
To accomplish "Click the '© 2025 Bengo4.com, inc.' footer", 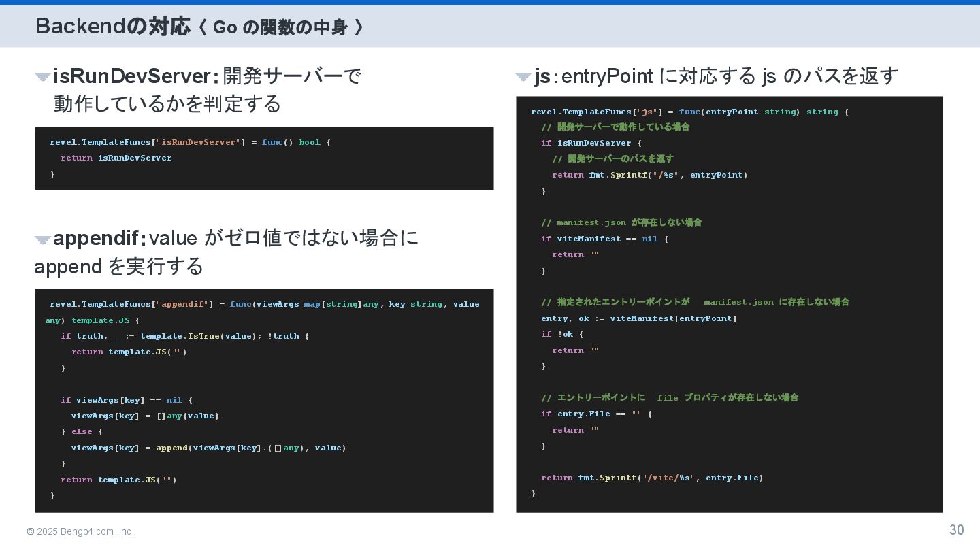I will pyautogui.click(x=80, y=531).
